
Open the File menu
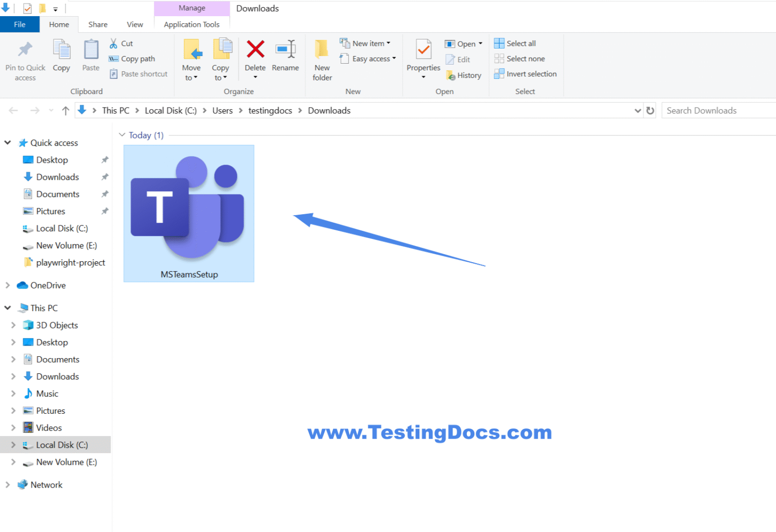(x=20, y=24)
